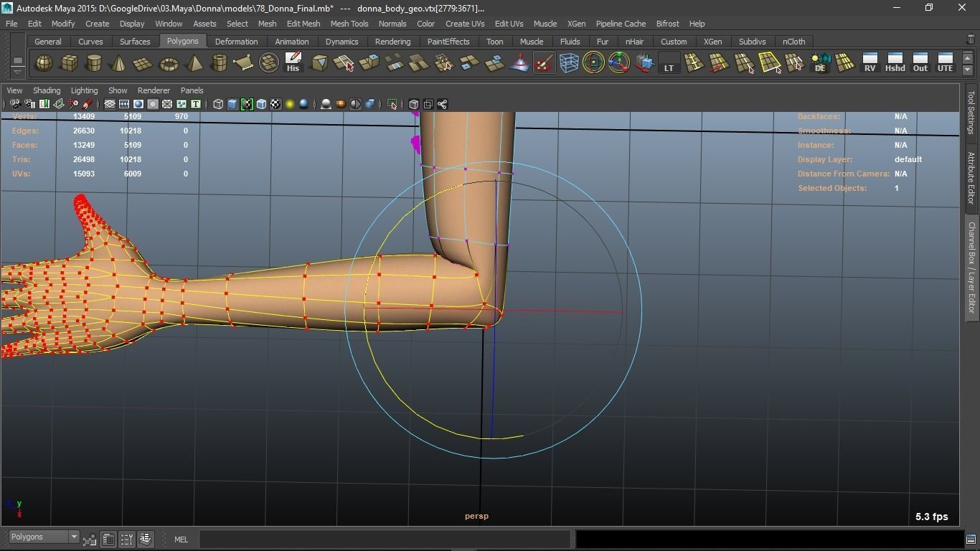Screen dimensions: 980x551
Task: Toggle the film gate display
Action: click(x=124, y=104)
